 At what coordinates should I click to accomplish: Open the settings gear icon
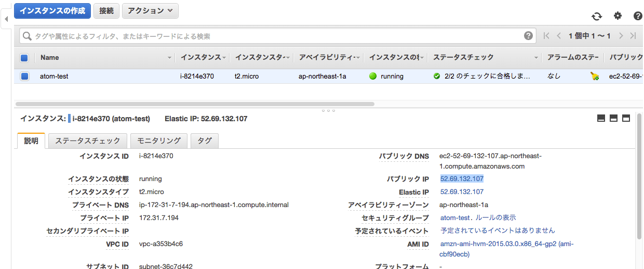pos(618,16)
